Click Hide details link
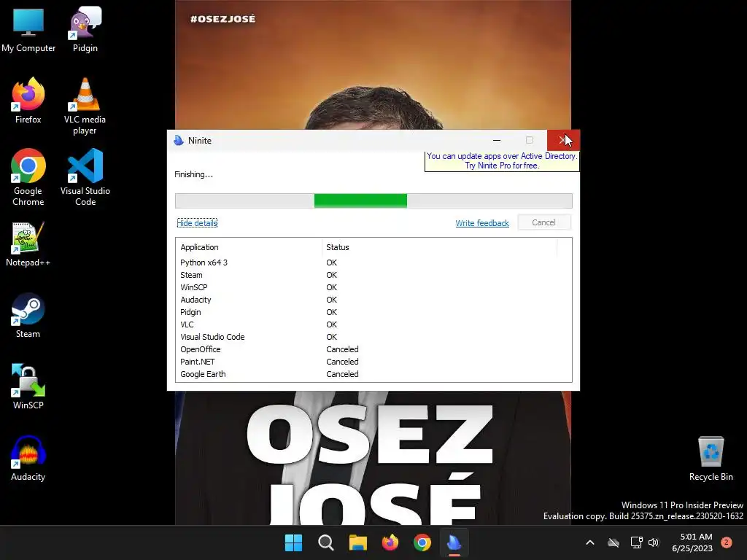Screen dimensions: 747x560 (197, 223)
